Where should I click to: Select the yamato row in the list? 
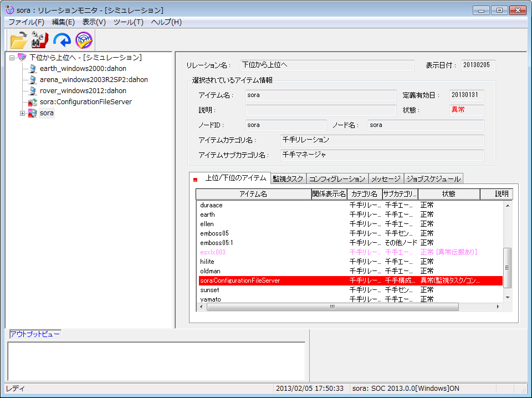350,299
